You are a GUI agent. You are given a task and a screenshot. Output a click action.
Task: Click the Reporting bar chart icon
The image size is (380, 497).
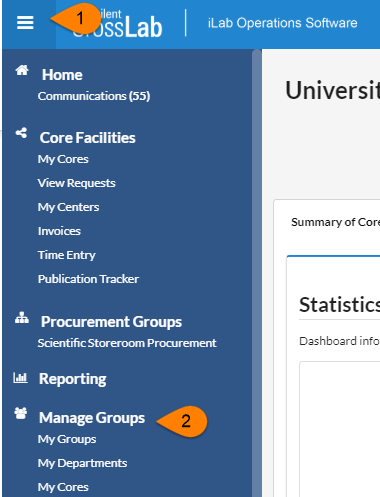click(x=20, y=378)
